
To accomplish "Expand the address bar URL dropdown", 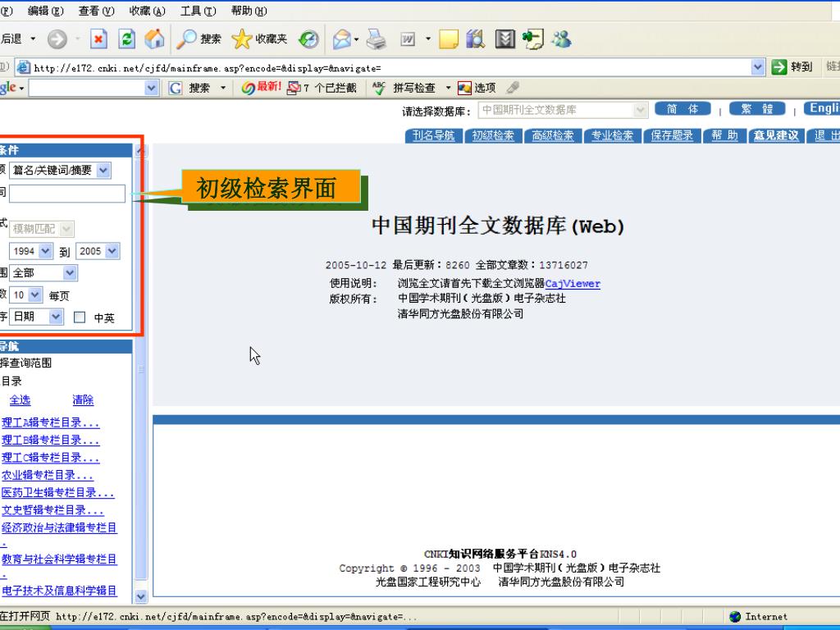I will coord(757,67).
